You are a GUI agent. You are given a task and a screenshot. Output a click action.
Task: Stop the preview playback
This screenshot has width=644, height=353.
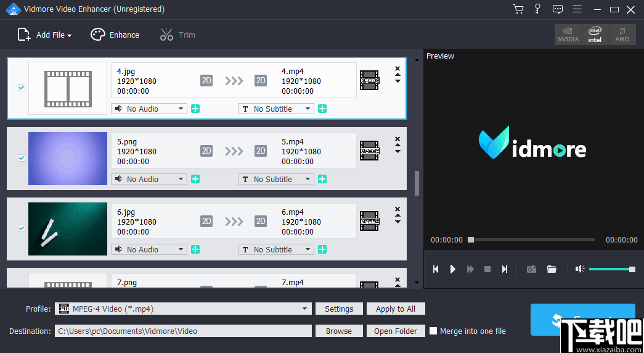487,269
